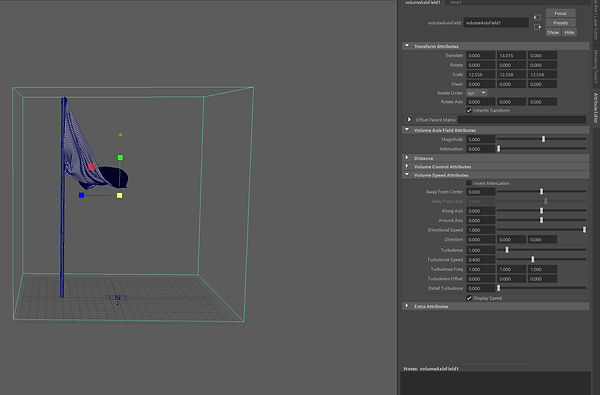
Task: Enable Invert Attenuation checkbox
Action: [x=469, y=183]
